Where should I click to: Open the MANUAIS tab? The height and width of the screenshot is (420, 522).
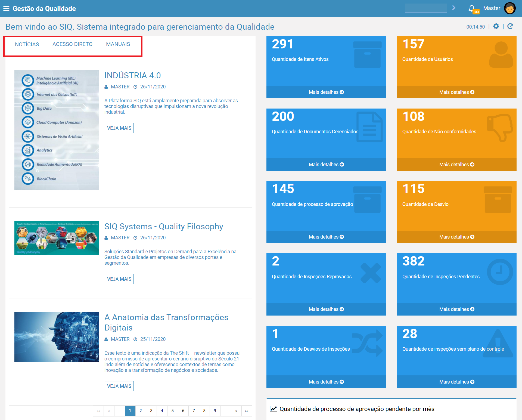tap(118, 44)
